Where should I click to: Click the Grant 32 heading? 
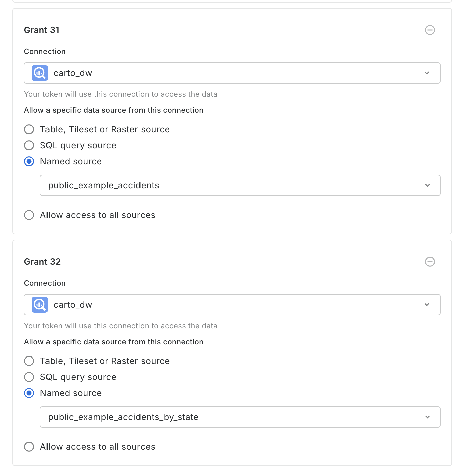42,262
